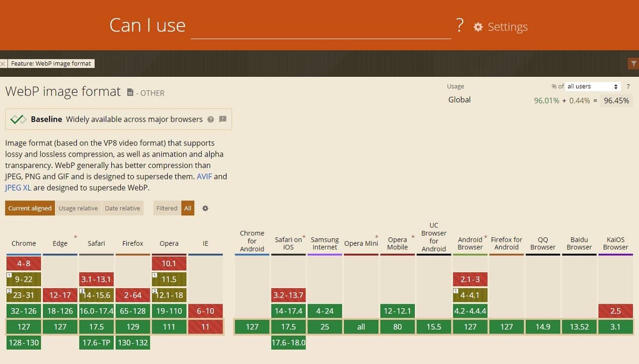Viewport: 639px width, 364px height.
Task: Open Baseline info question icon
Action: tap(211, 119)
